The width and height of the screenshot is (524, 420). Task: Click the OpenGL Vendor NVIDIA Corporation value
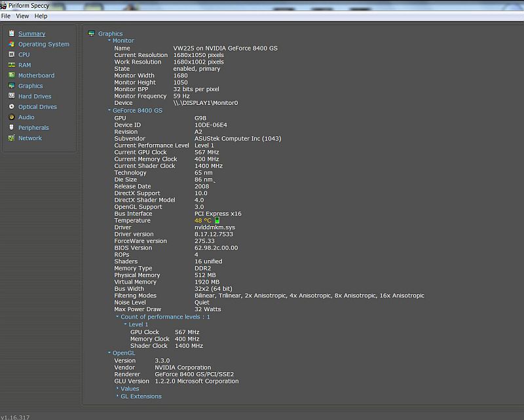[x=183, y=368]
